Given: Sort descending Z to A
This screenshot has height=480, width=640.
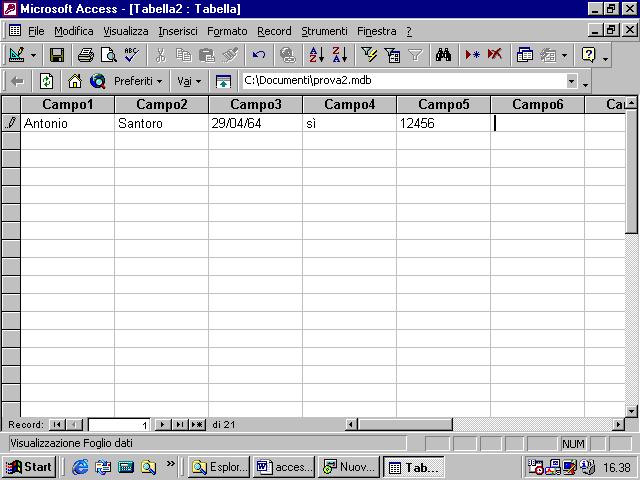Looking at the screenshot, I should (x=340, y=55).
